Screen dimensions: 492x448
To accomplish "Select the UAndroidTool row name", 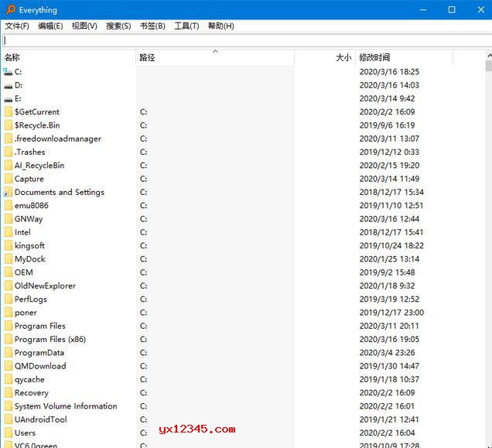I will (41, 419).
